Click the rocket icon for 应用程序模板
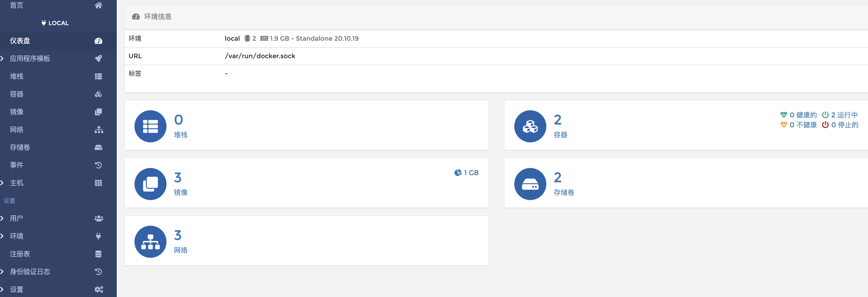868x297 pixels. 98,58
